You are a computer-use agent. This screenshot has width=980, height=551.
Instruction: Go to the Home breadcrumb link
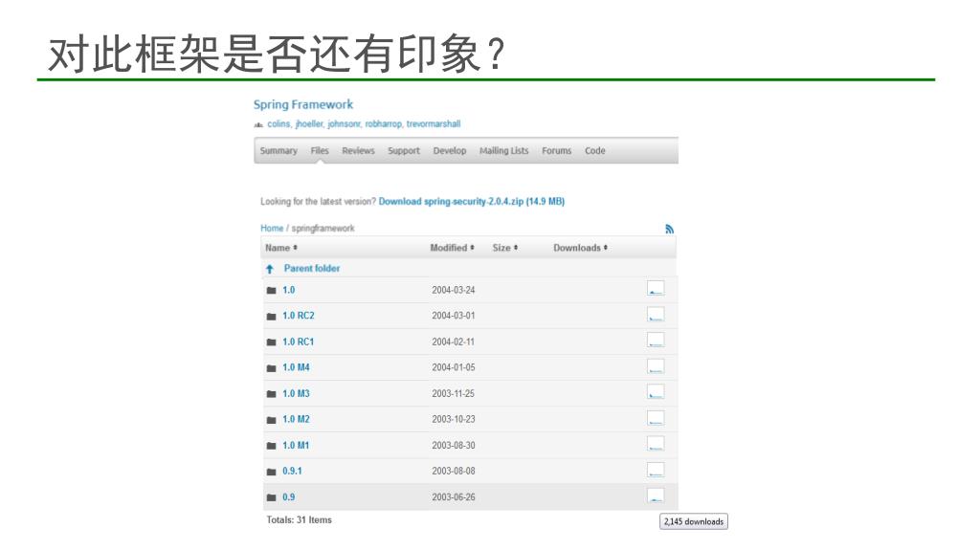(272, 229)
